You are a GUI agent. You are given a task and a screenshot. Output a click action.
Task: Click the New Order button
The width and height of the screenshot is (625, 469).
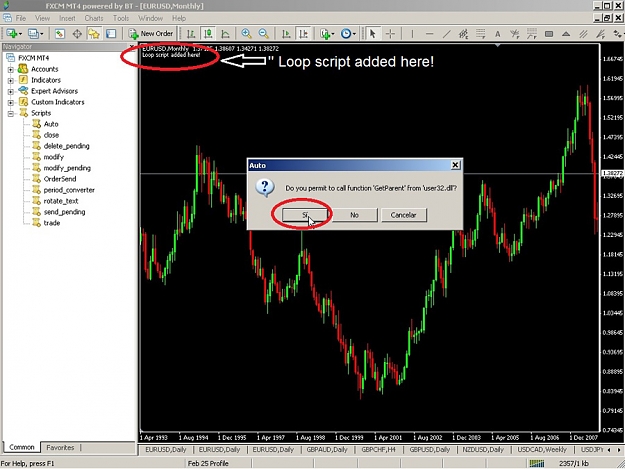pos(151,34)
